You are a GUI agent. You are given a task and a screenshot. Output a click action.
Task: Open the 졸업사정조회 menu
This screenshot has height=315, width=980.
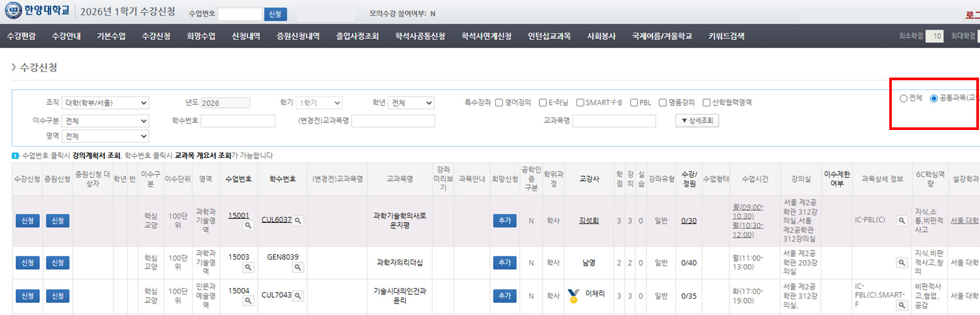click(x=357, y=36)
